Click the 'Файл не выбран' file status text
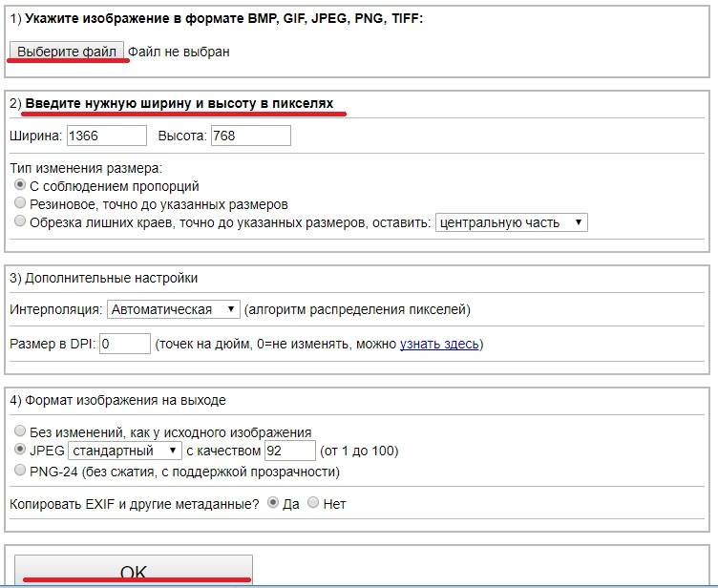The width and height of the screenshot is (718, 588). tap(179, 52)
